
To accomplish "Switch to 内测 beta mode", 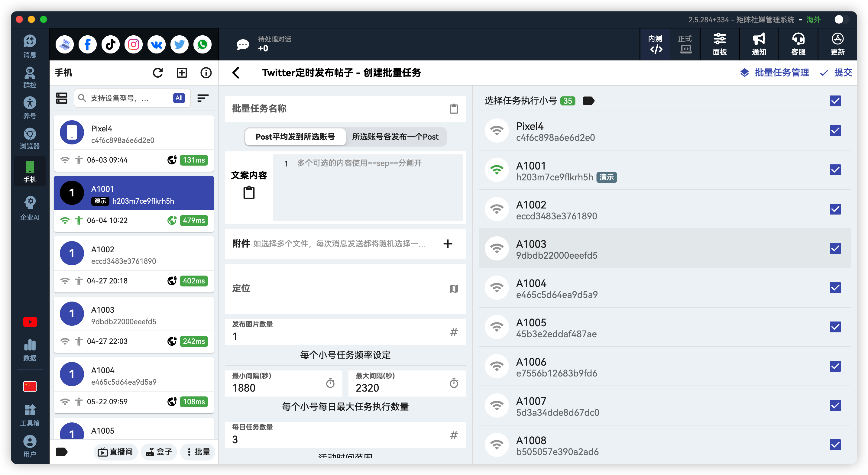I will pyautogui.click(x=655, y=44).
